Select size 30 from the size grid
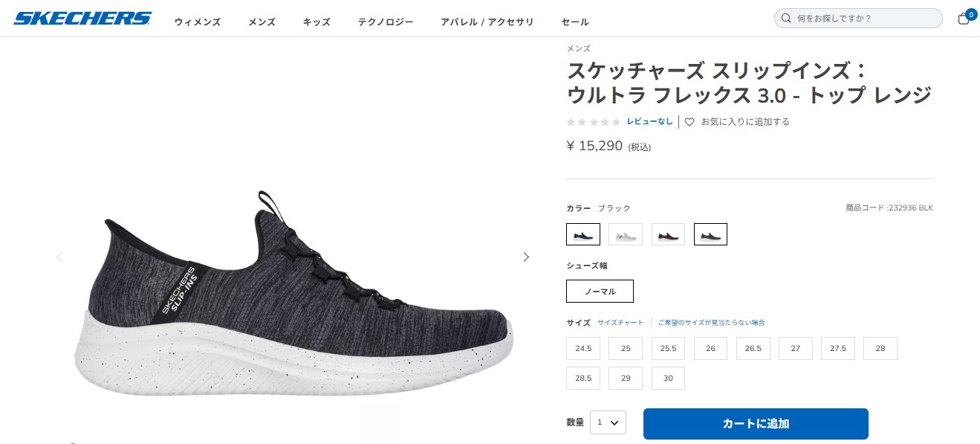980x444 pixels. pos(668,378)
